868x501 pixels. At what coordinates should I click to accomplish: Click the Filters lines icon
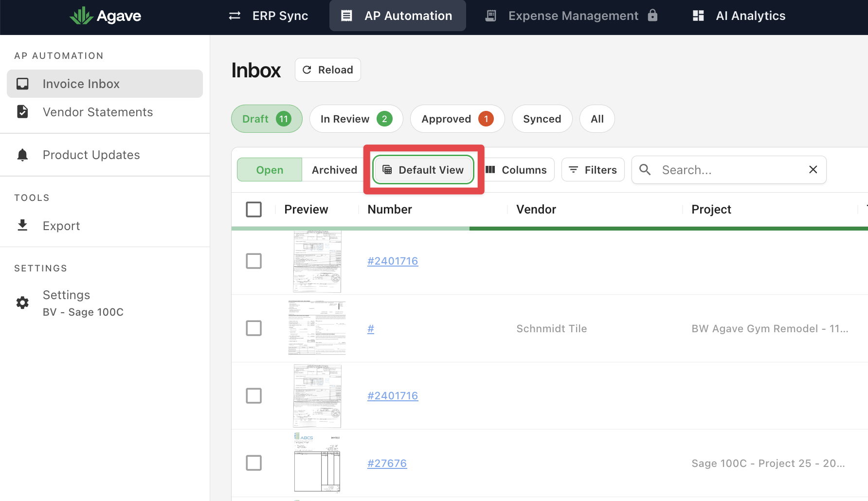[574, 170]
